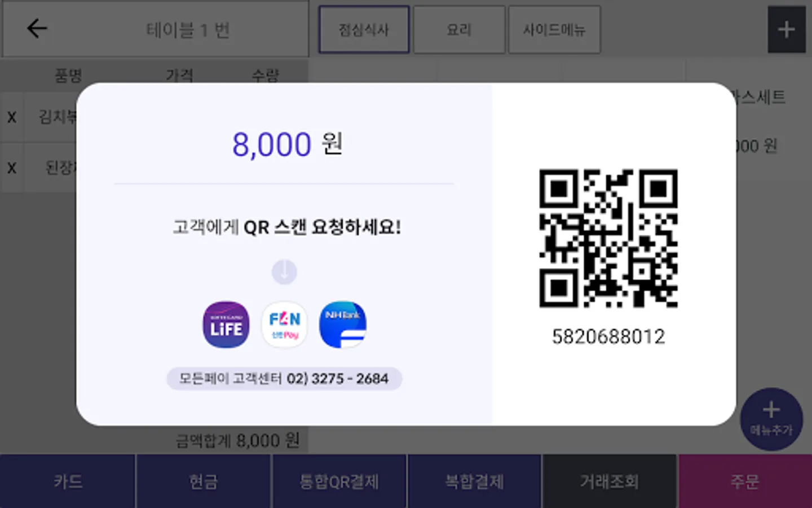Tap the QR code image
The height and width of the screenshot is (508, 812).
tap(608, 238)
